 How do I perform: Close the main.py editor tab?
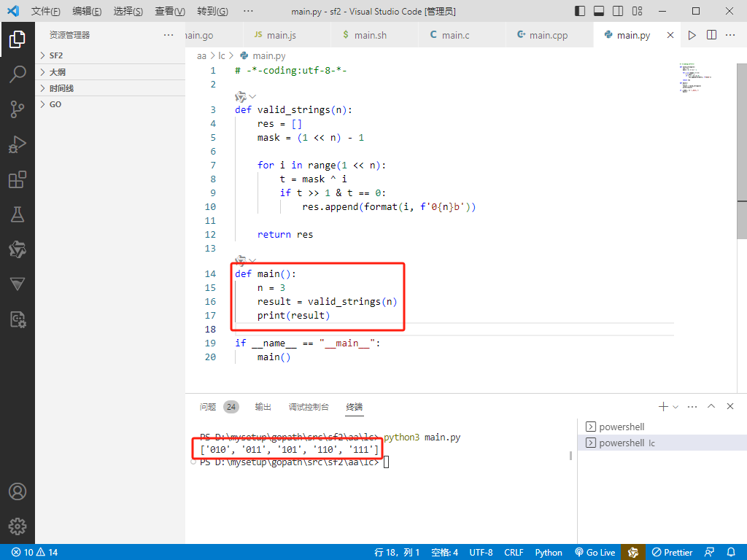click(670, 35)
